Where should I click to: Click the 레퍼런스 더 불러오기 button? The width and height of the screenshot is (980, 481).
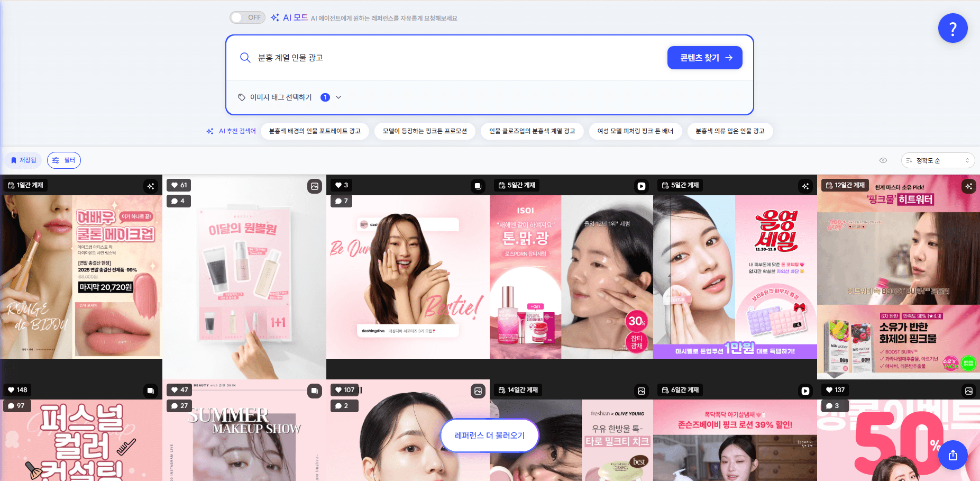pyautogui.click(x=490, y=435)
